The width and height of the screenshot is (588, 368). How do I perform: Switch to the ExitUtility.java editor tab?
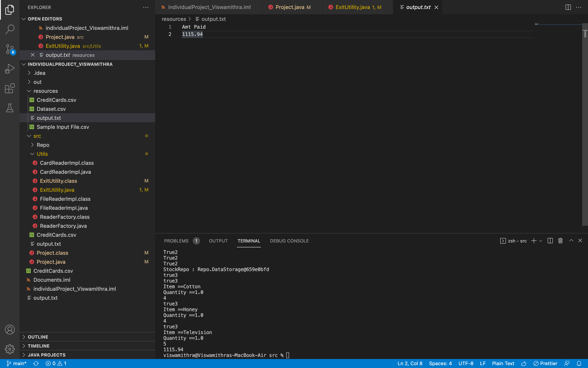[358, 7]
